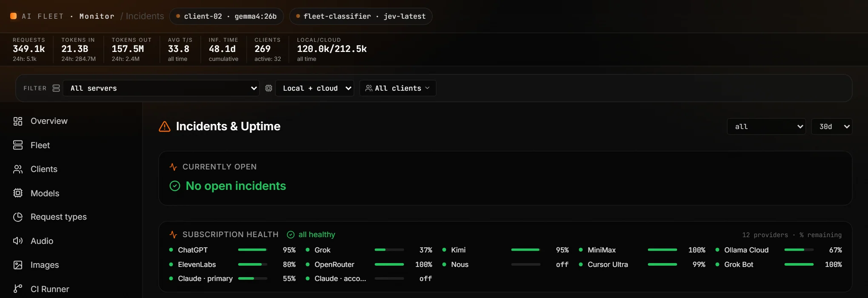Image resolution: width=868 pixels, height=298 pixels.
Task: Click the orange AI Fleet logo square
Action: pos(14,16)
